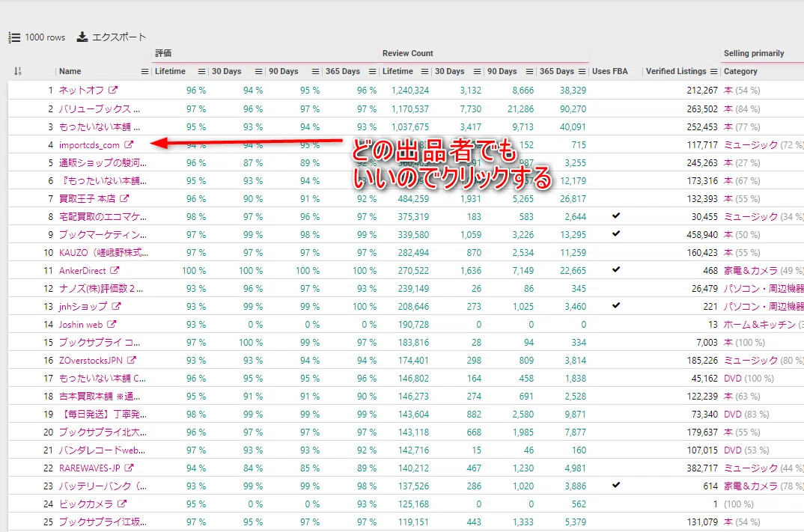Click category ホーム&キッチン in Joshin row

pyautogui.click(x=759, y=325)
